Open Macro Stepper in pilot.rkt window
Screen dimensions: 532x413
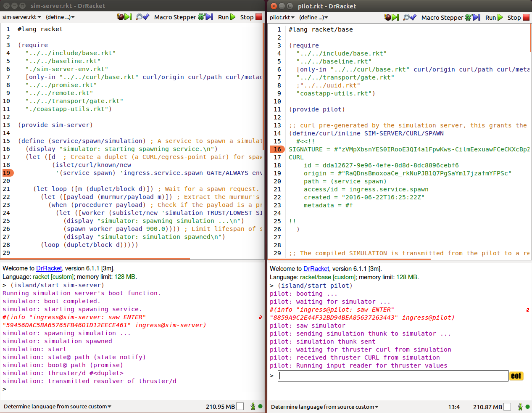[451, 17]
